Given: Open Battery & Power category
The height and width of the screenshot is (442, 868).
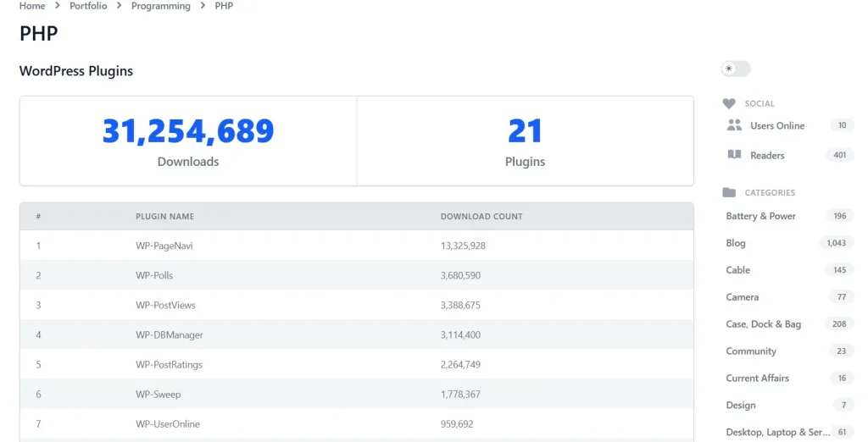Looking at the screenshot, I should 760,216.
